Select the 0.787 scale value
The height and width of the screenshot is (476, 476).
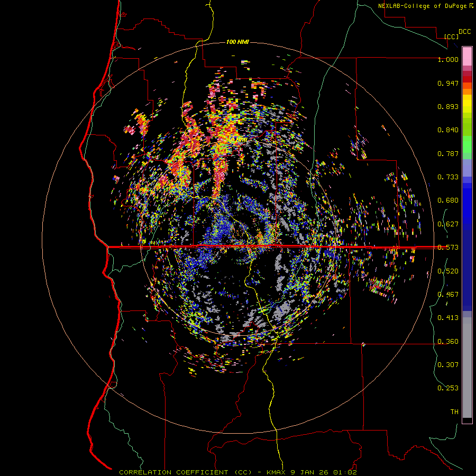(x=448, y=153)
